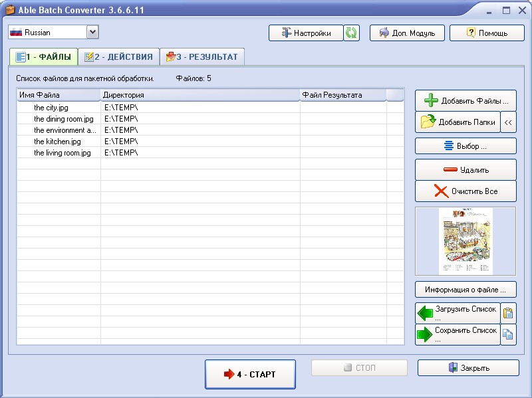Click the 4 - СТАРТ button
The image size is (532, 398).
(251, 374)
